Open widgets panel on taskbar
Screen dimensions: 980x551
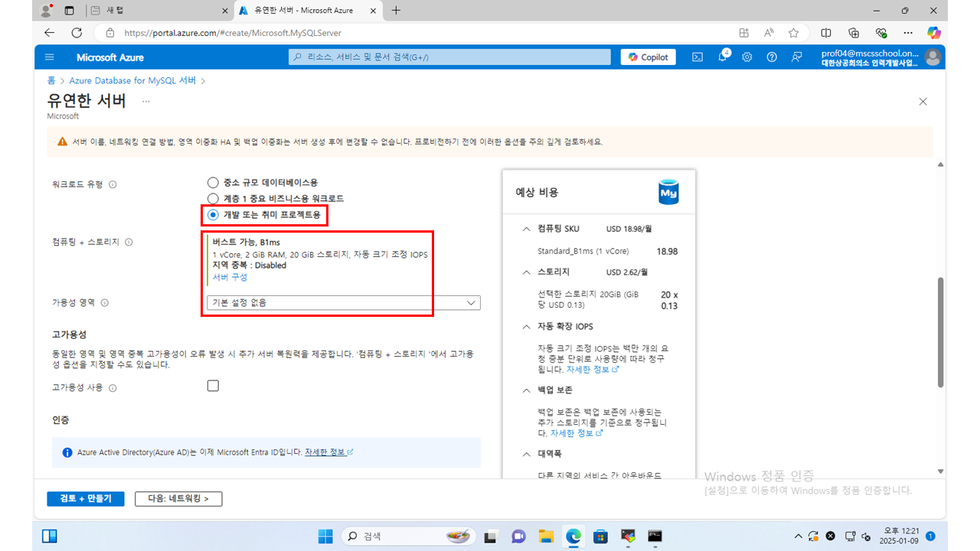50,536
